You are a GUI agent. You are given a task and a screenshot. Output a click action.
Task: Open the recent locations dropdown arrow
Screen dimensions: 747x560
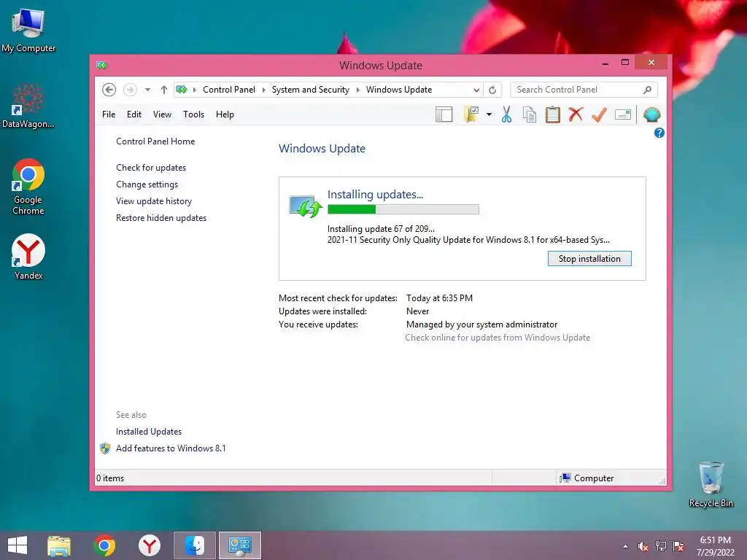pyautogui.click(x=147, y=90)
